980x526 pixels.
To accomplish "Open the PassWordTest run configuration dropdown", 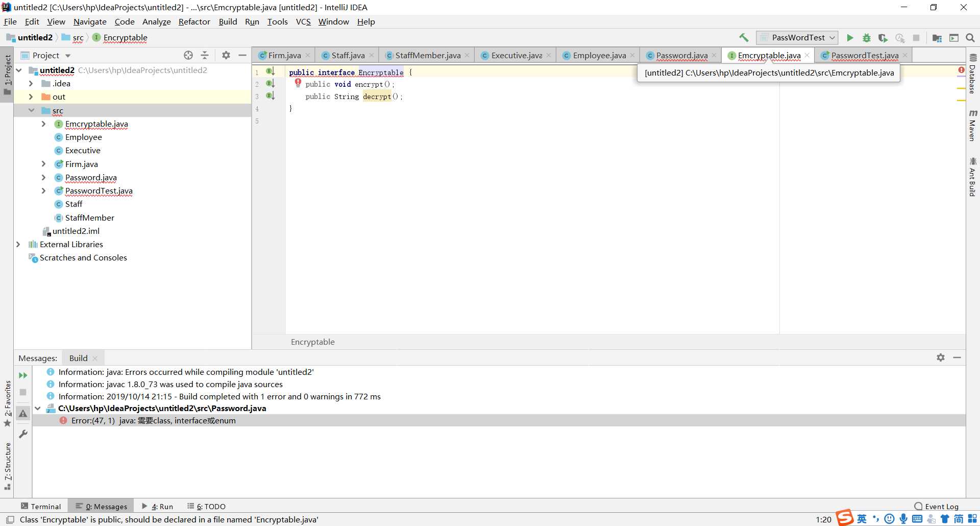I will (797, 38).
